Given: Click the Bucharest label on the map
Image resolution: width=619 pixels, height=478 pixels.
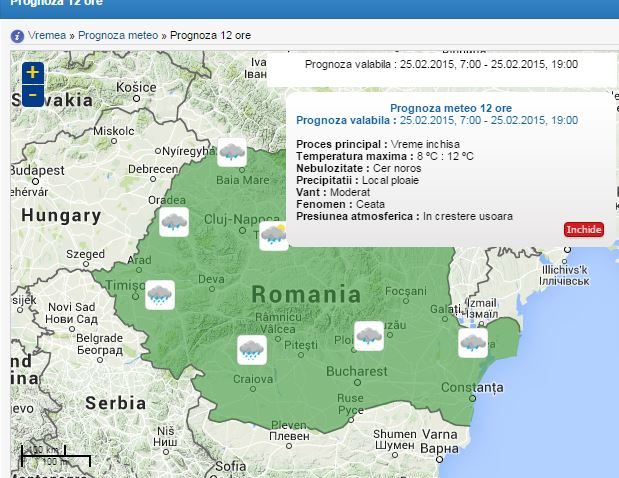Looking at the screenshot, I should click(357, 371).
